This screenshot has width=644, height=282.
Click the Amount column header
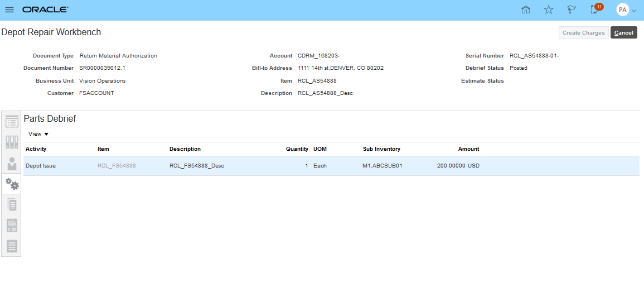point(468,149)
